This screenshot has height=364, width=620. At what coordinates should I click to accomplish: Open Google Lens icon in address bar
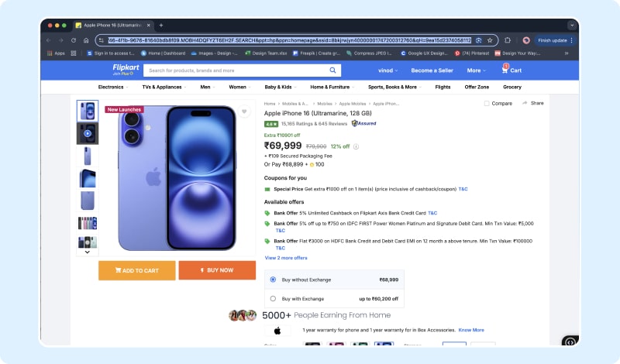(478, 40)
